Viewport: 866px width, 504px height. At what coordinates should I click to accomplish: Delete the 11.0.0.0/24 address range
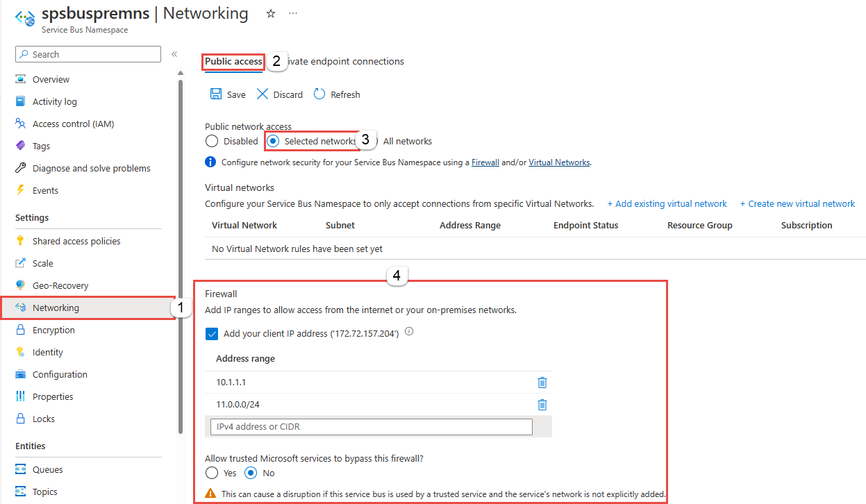(542, 405)
